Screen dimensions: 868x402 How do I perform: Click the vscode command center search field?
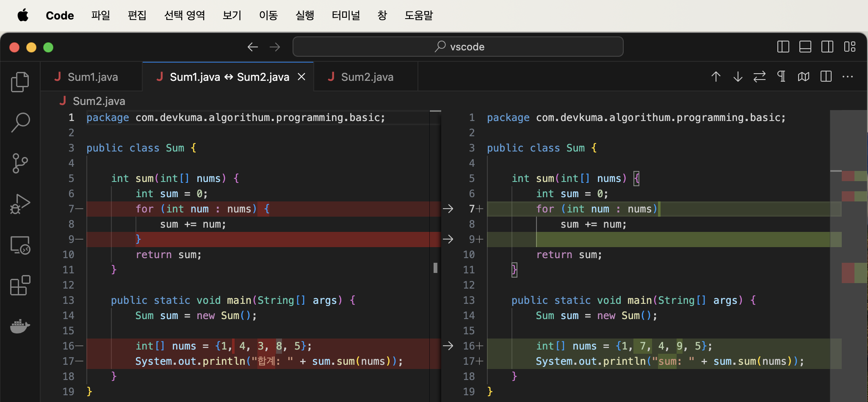[x=458, y=47]
